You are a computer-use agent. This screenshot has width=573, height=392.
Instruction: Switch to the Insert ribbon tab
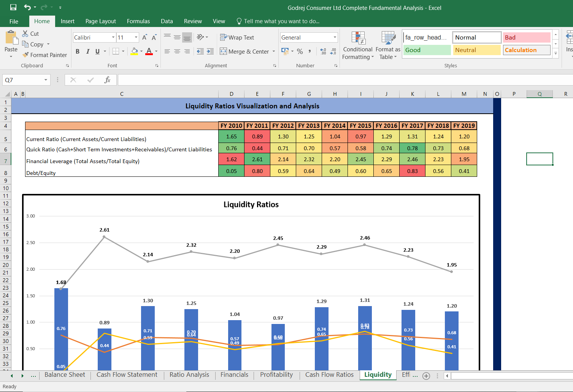coord(68,21)
